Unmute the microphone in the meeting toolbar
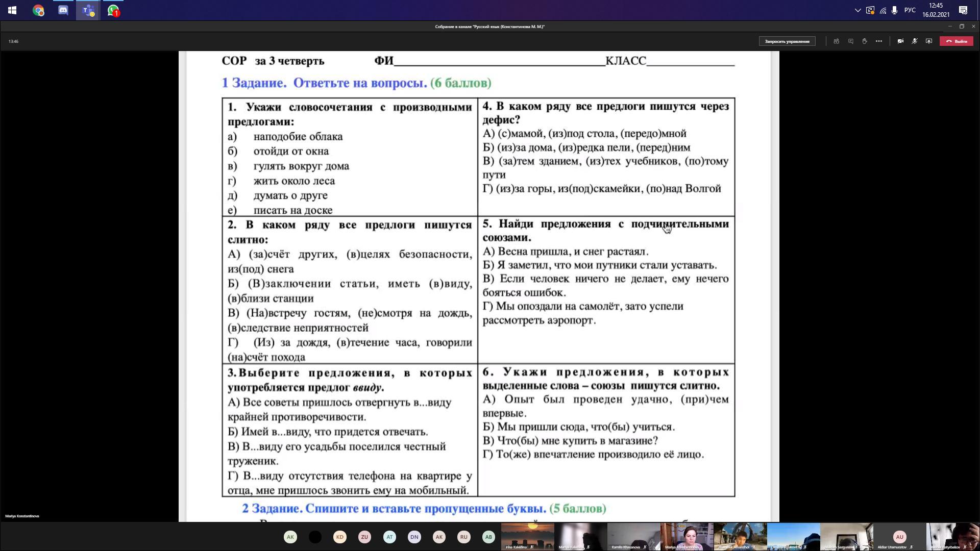The image size is (980, 551). [915, 41]
